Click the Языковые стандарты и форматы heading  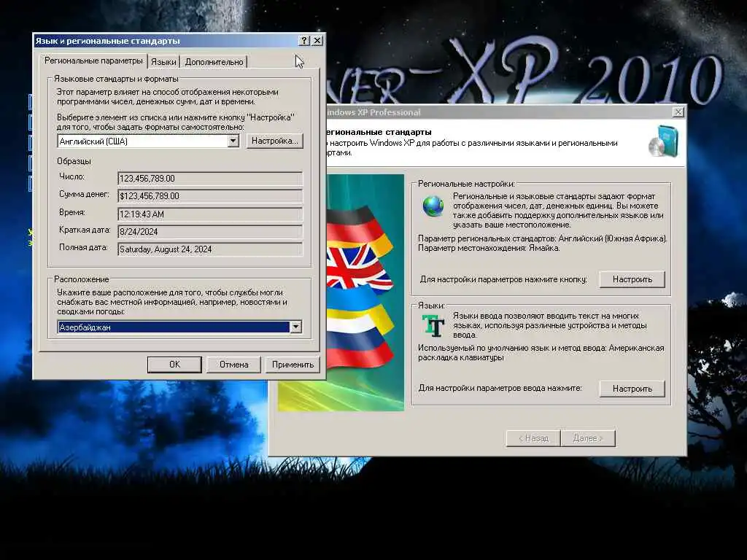(116, 79)
